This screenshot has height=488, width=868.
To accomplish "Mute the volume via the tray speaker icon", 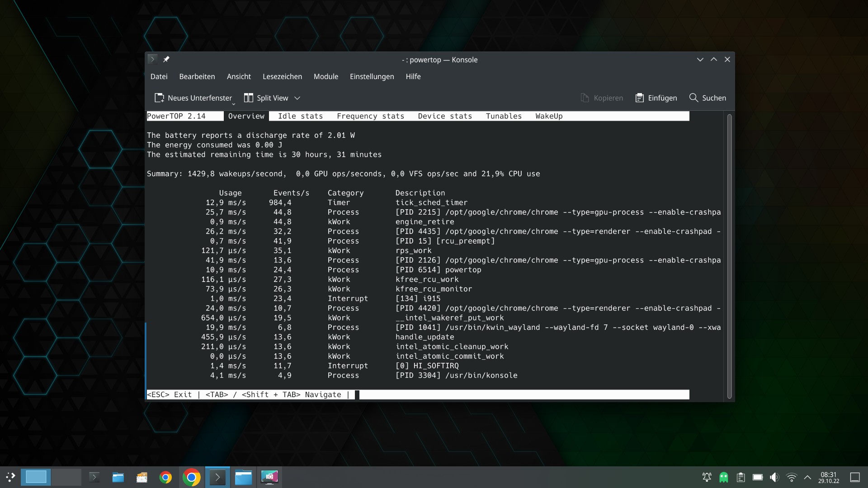I will tap(774, 477).
